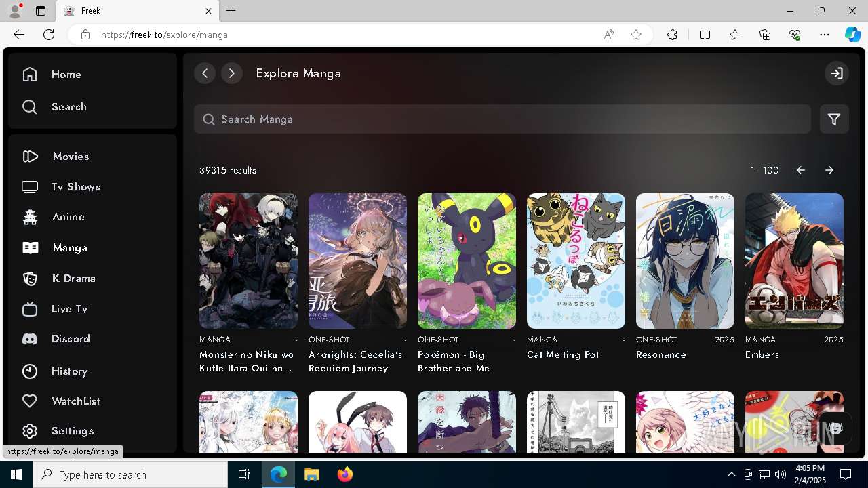The image size is (868, 488).
Task: Click Cat Melting Pot title
Action: pos(563,354)
